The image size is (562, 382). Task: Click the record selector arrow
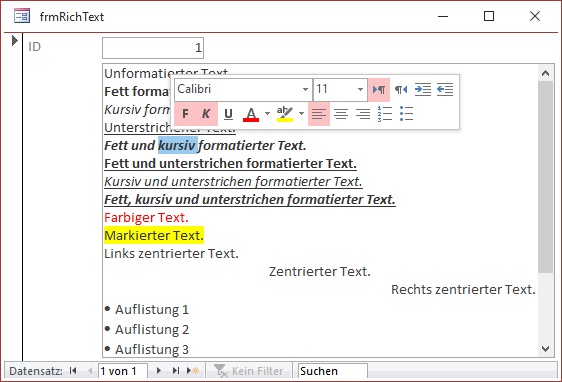14,40
